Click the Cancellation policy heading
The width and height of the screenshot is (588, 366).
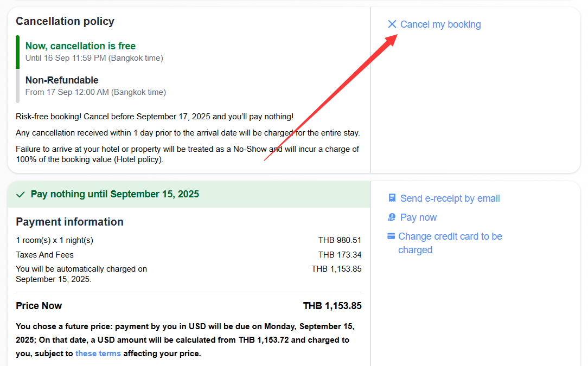click(x=65, y=21)
